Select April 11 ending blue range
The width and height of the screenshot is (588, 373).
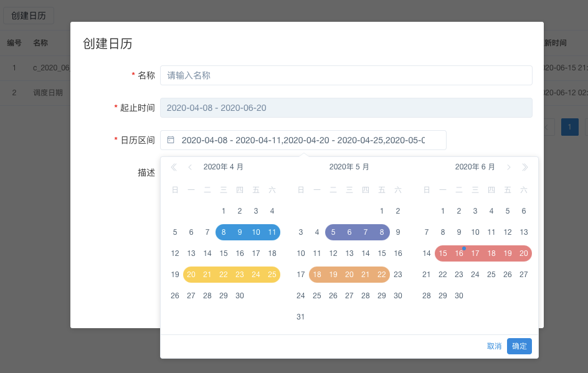tap(272, 232)
